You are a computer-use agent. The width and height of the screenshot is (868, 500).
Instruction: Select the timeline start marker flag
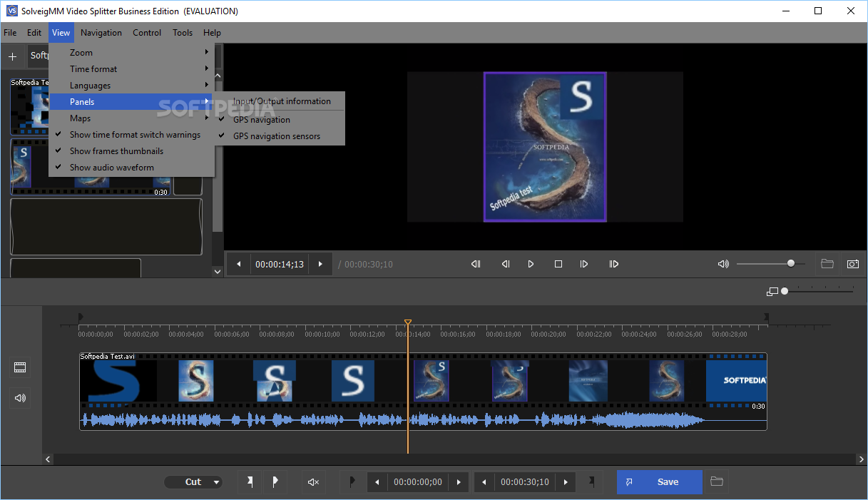[x=81, y=317]
